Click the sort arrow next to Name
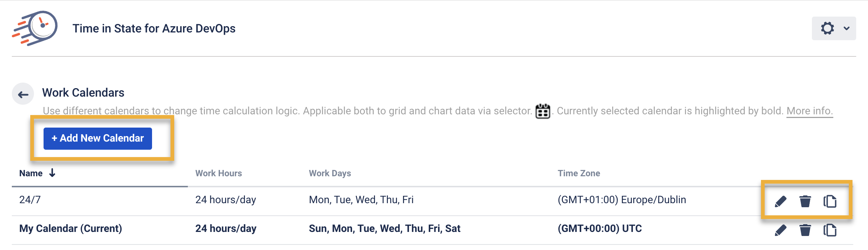The width and height of the screenshot is (868, 250). (x=52, y=173)
